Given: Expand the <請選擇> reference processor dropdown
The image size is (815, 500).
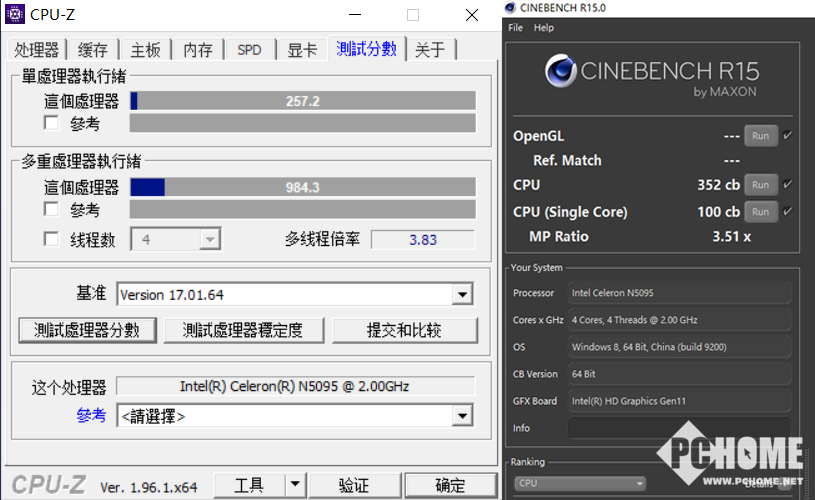Looking at the screenshot, I should pyautogui.click(x=461, y=416).
